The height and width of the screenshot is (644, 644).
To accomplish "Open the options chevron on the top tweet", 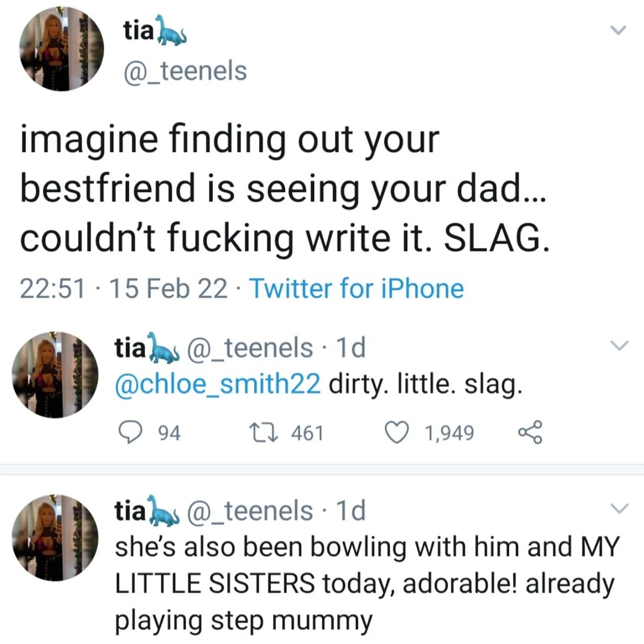I will 619,30.
